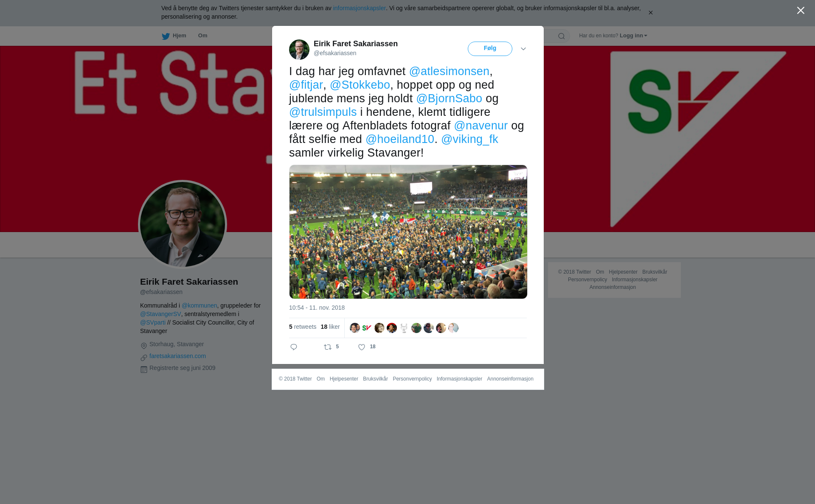Close the tweet overlay with large X

pyautogui.click(x=801, y=11)
